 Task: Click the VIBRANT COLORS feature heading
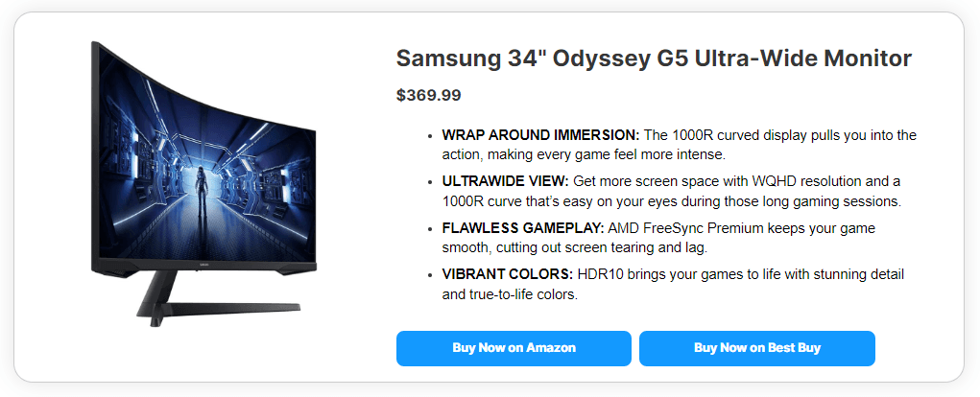click(x=507, y=275)
